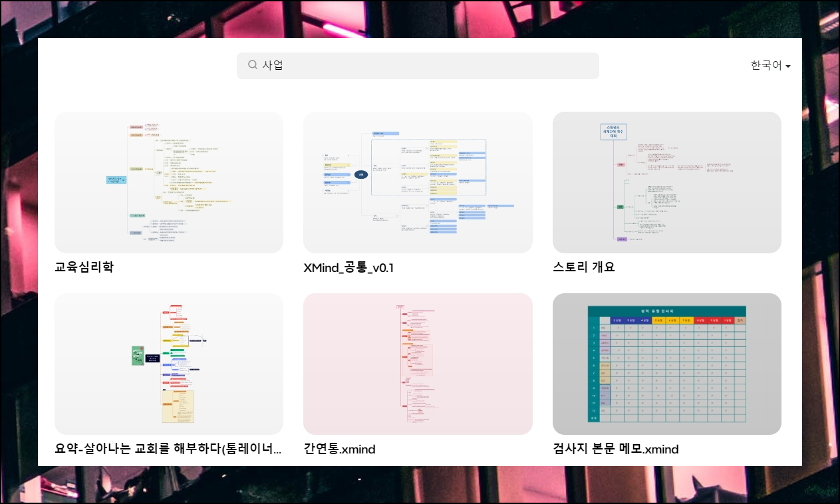The width and height of the screenshot is (840, 504).
Task: Open the XMind_공통_v0.1 thumbnail
Action: pos(418,182)
